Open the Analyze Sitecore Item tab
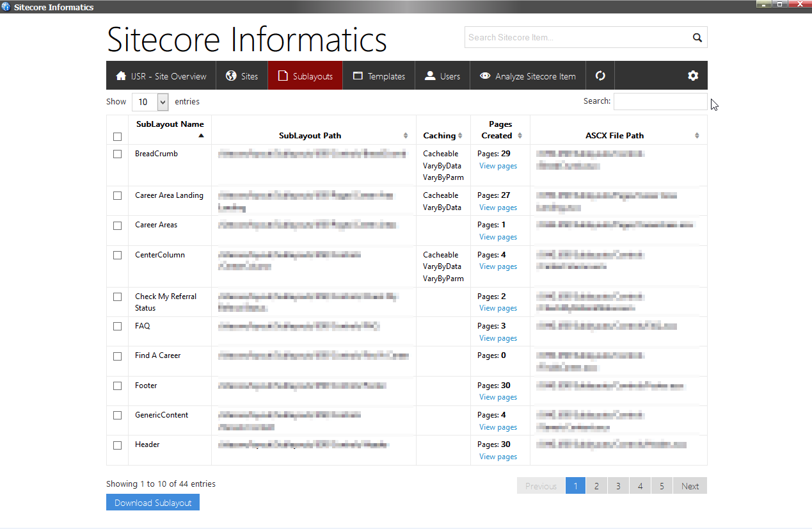Screen dimensions: 812x529 (x=528, y=76)
